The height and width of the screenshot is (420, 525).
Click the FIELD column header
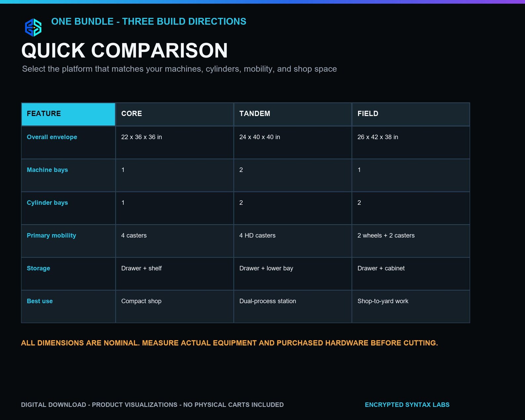pyautogui.click(x=411, y=114)
